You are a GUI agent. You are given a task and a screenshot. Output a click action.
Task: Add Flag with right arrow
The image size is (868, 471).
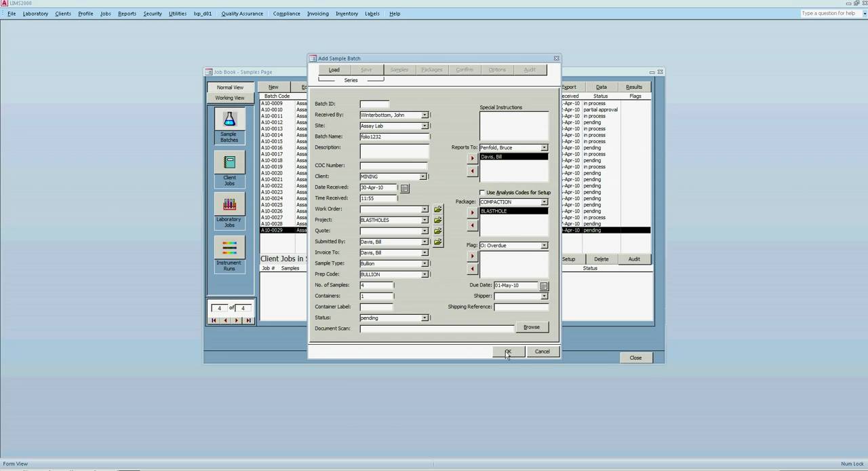(473, 256)
